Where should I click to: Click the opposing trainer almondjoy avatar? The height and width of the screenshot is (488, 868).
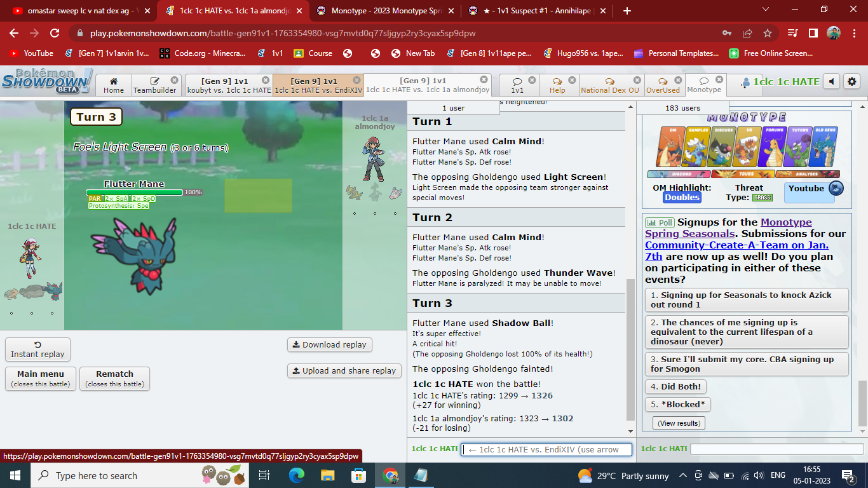coord(374,160)
